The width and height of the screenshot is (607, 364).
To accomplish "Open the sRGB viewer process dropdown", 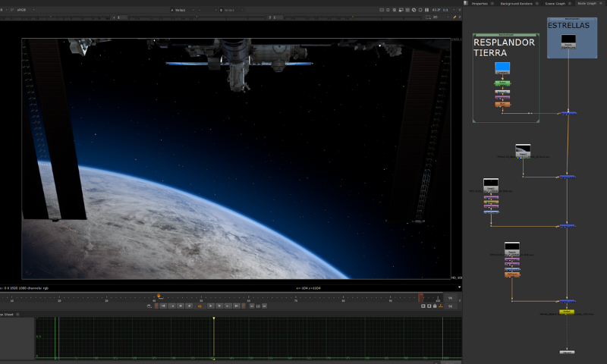I will [x=26, y=10].
